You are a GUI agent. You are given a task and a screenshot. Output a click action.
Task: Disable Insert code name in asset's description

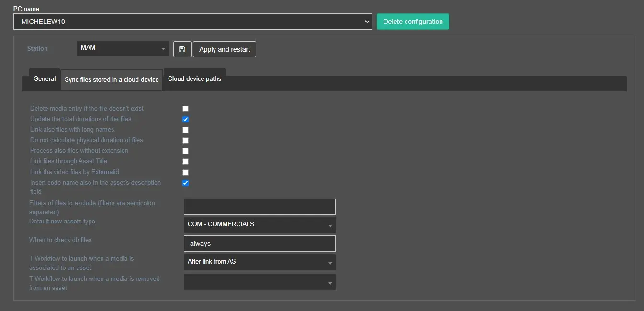[186, 183]
